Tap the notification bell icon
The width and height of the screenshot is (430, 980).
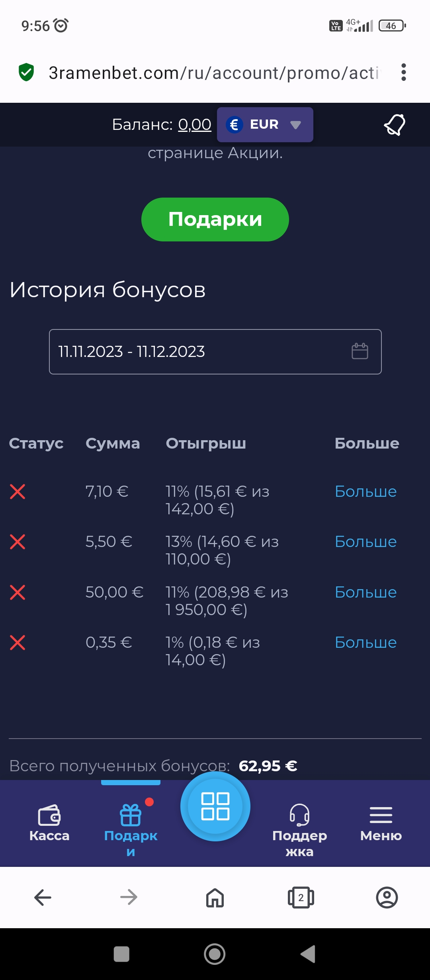(x=395, y=125)
